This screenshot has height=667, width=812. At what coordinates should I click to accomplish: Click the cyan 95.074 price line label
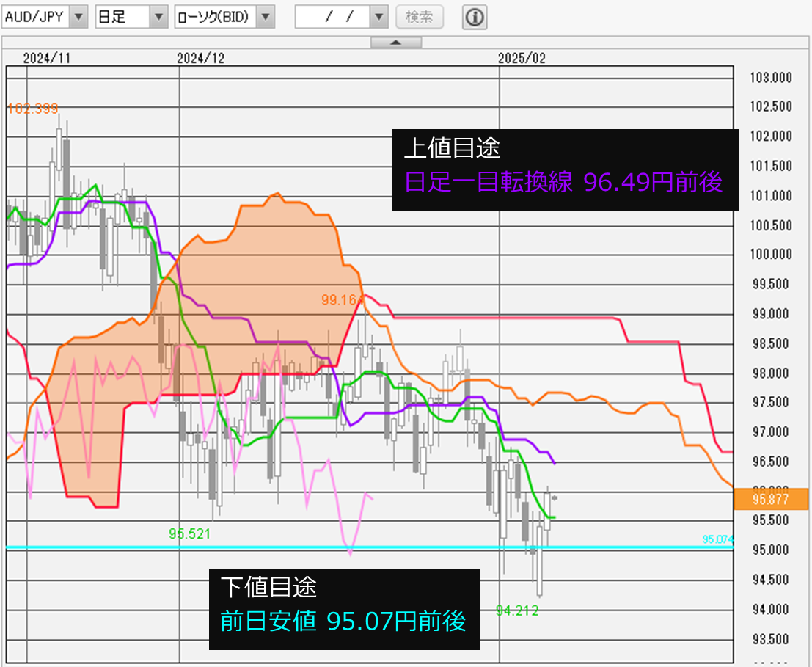pyautogui.click(x=717, y=540)
